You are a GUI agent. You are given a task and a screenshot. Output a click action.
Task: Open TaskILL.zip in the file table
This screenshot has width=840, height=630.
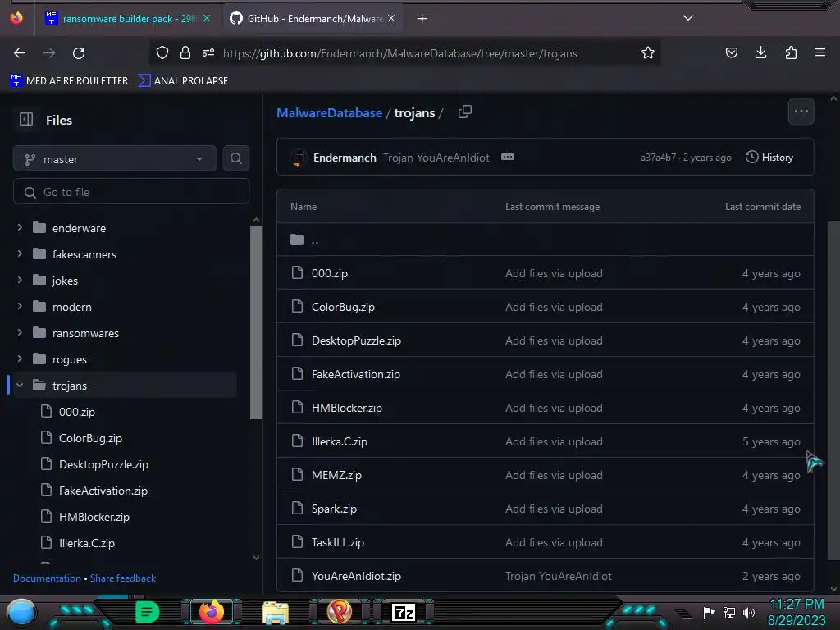337,543
